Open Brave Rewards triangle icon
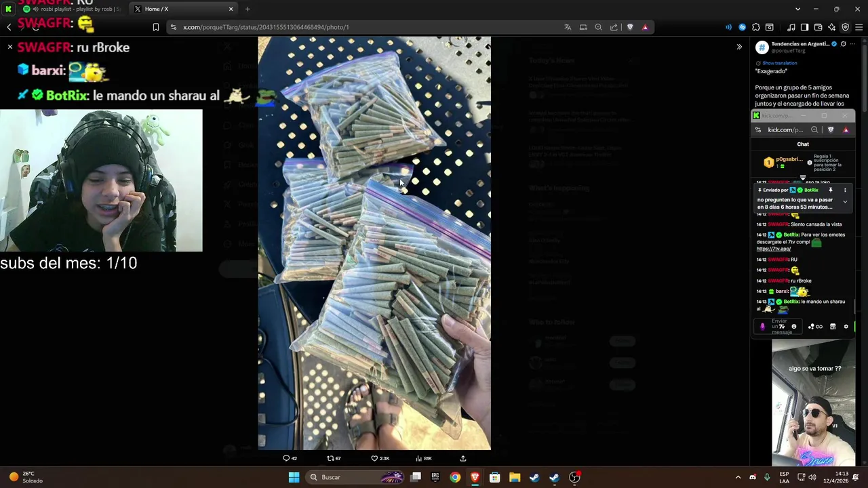 click(x=645, y=27)
